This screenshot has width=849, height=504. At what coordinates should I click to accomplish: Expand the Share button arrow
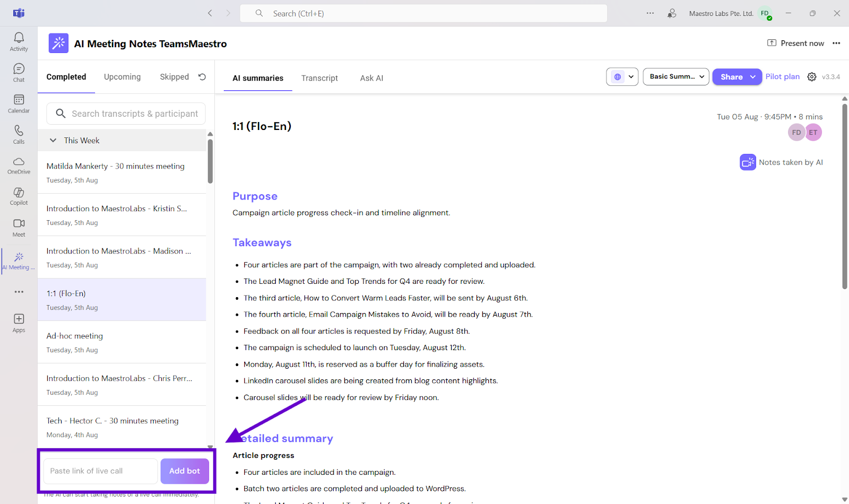[x=752, y=77]
